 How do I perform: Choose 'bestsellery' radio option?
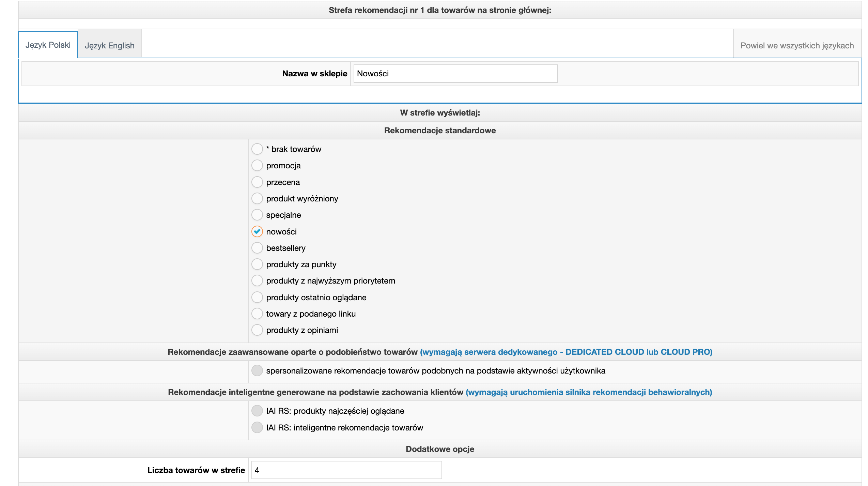click(x=257, y=248)
